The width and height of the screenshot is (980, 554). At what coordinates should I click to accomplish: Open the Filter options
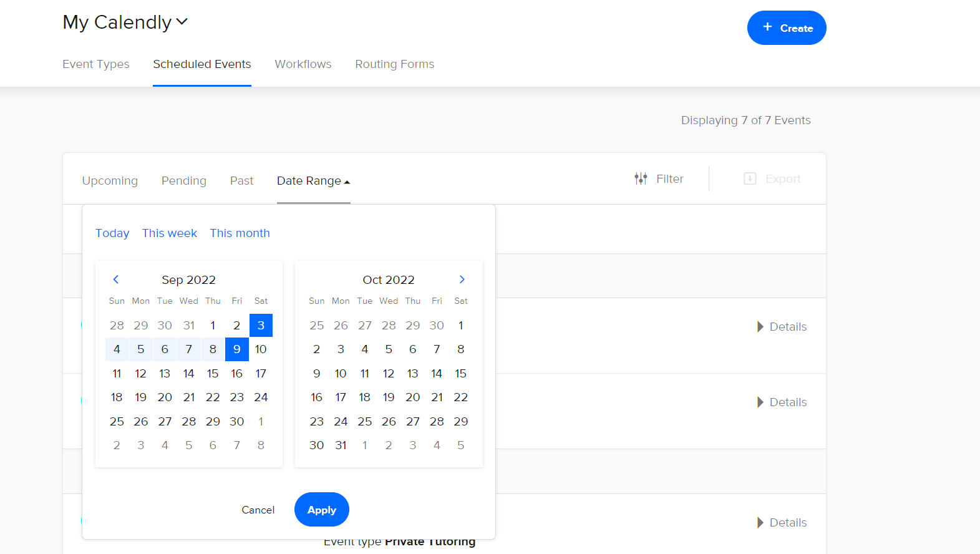click(x=659, y=179)
